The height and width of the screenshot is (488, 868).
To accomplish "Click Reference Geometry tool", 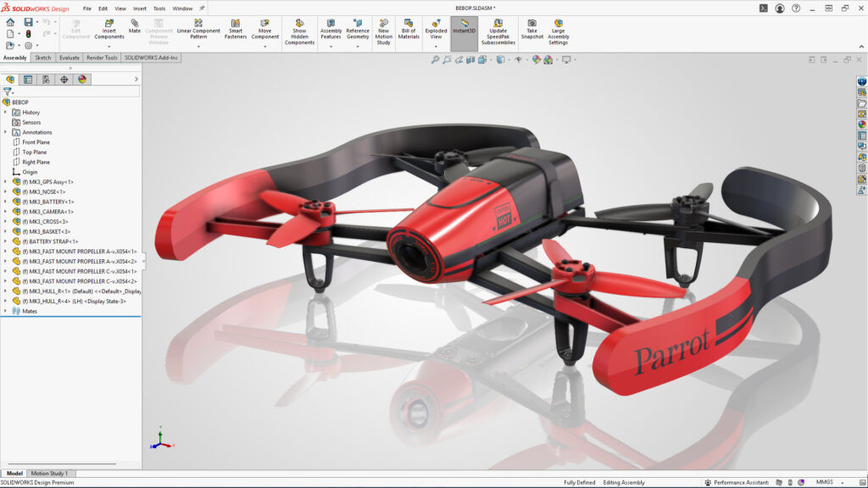I will coord(358,30).
